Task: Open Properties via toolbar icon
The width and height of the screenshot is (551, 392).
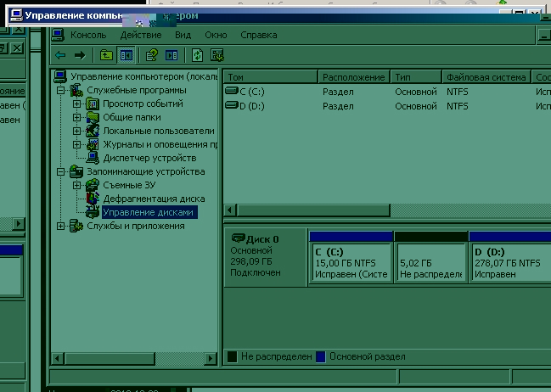Action: [x=151, y=55]
